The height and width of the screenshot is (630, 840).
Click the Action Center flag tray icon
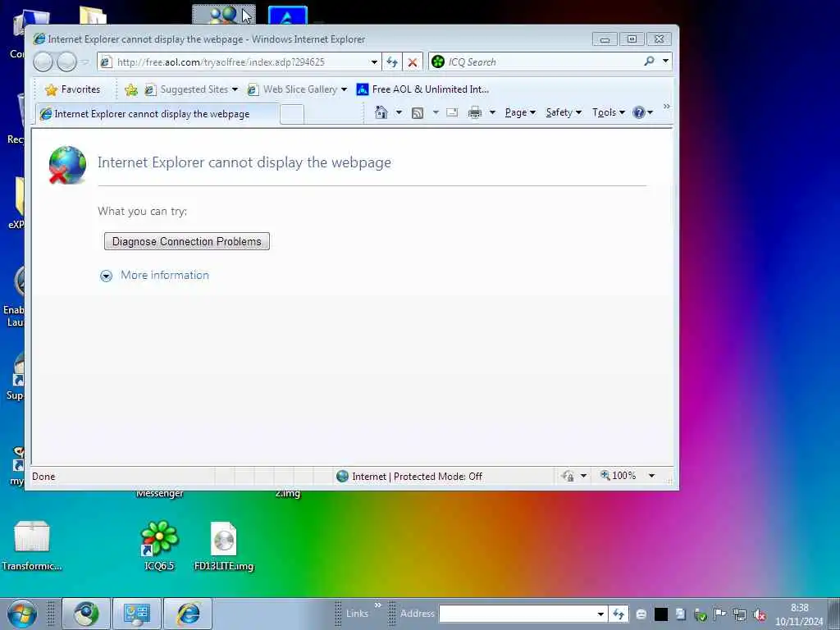pos(719,614)
